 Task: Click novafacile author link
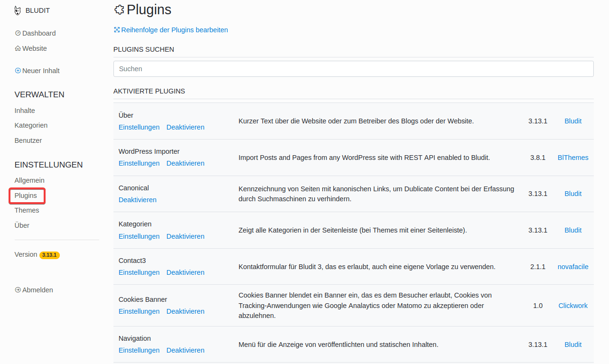[572, 267]
